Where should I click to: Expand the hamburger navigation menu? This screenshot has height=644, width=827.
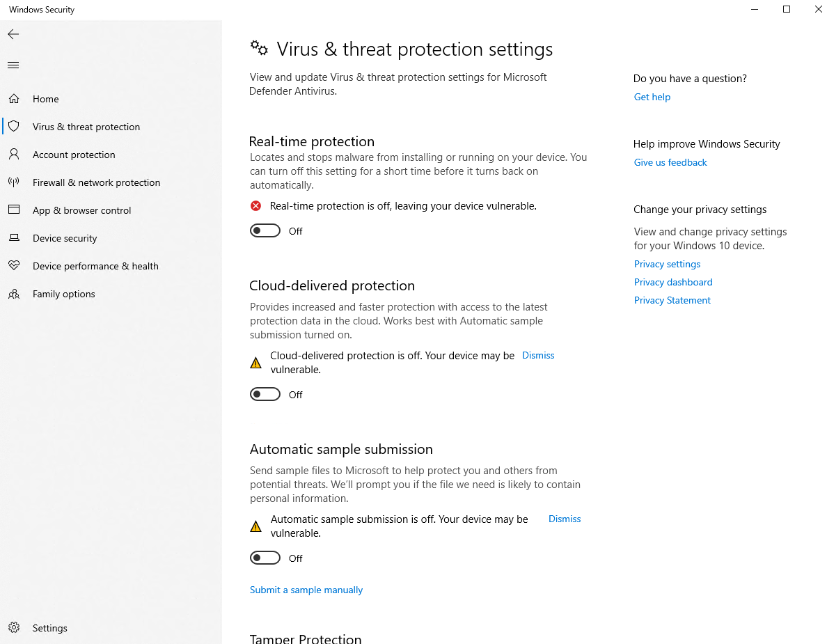(13, 65)
